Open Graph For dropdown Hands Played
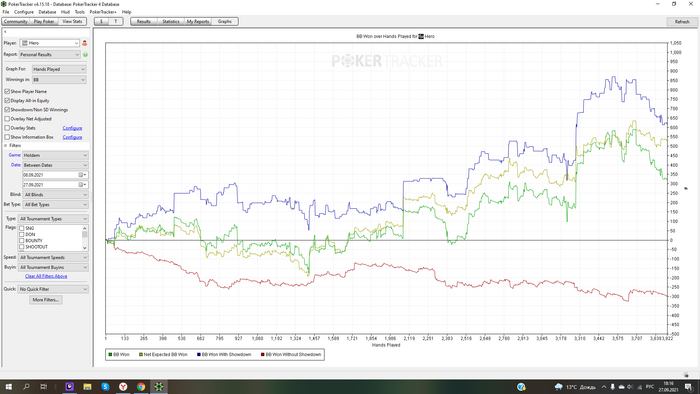The width and height of the screenshot is (700, 394). point(59,69)
